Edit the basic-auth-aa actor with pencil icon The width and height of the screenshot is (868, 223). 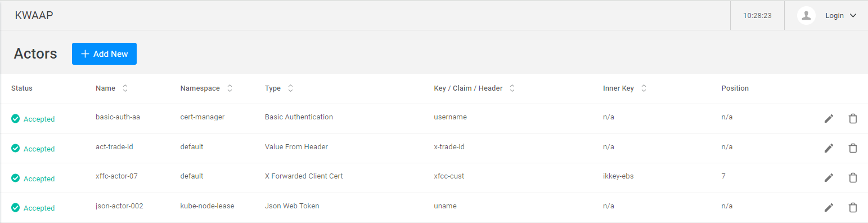point(829,118)
